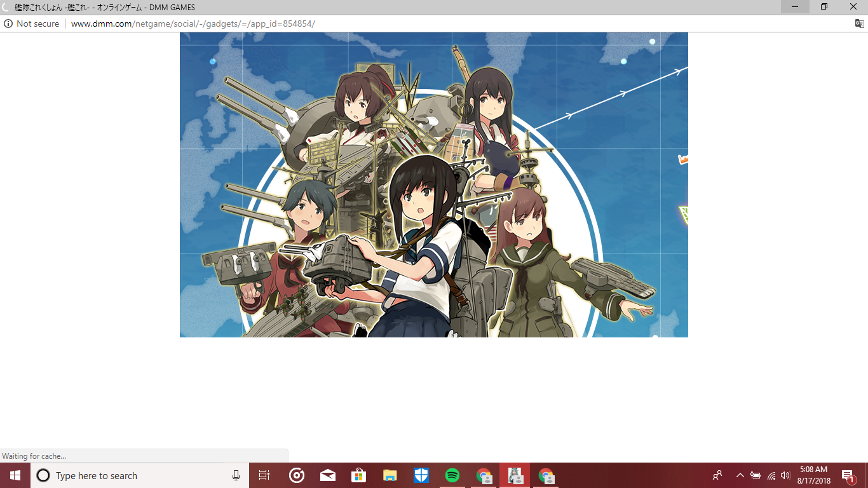The height and width of the screenshot is (488, 868).
Task: Open the clock showing 5:08 AM
Action: tap(813, 475)
